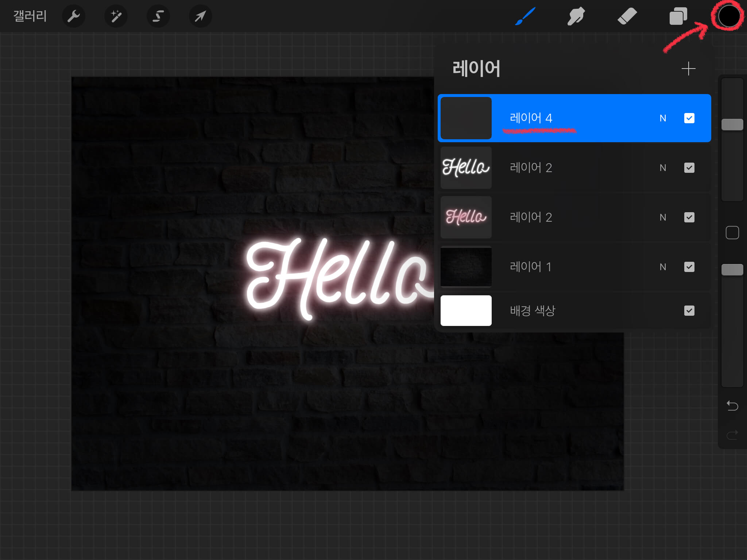Activate the Transform arrow tool
Image resolution: width=747 pixels, height=560 pixels.
click(200, 16)
